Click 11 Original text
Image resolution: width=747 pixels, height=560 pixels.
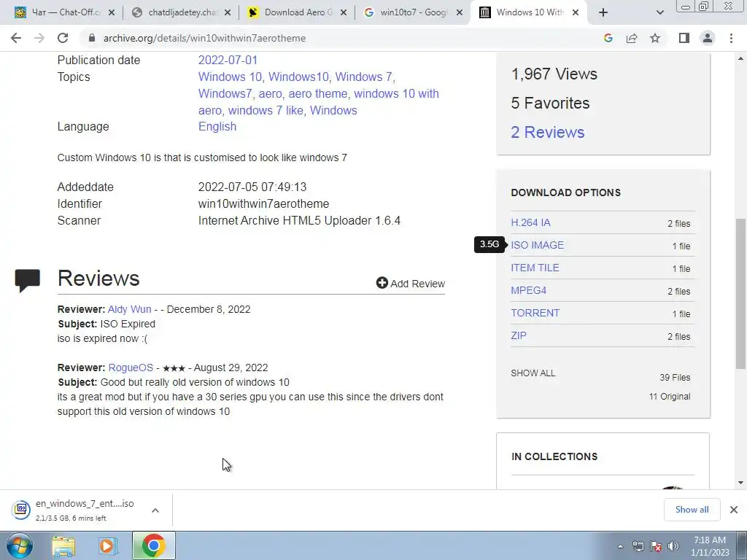point(670,396)
